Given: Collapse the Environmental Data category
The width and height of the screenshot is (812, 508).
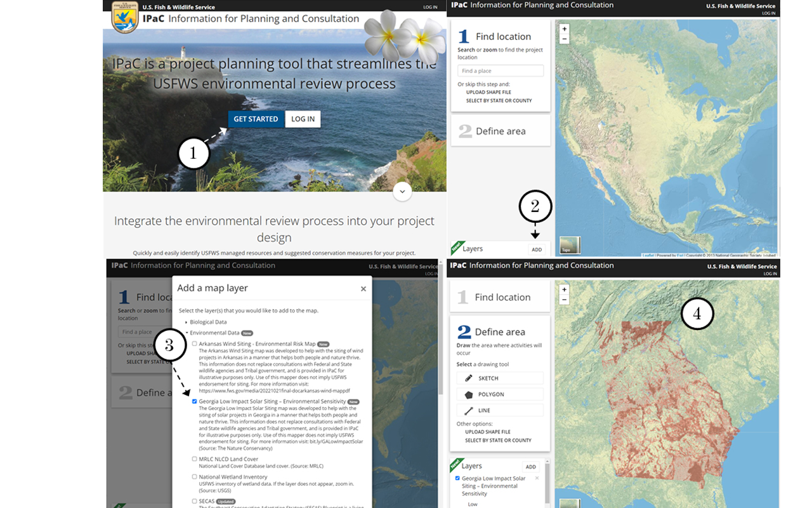Looking at the screenshot, I should point(187,333).
